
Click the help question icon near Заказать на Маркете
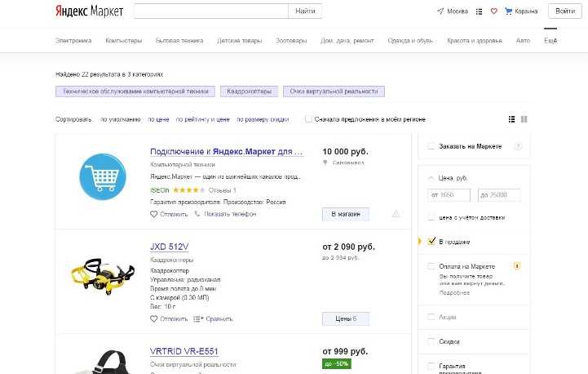[x=518, y=146]
